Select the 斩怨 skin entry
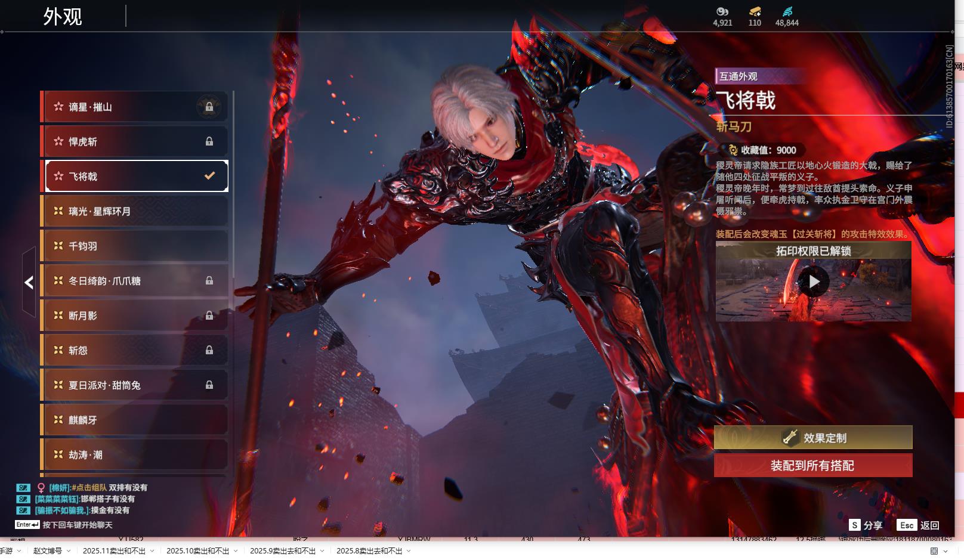This screenshot has width=964, height=560. (135, 350)
